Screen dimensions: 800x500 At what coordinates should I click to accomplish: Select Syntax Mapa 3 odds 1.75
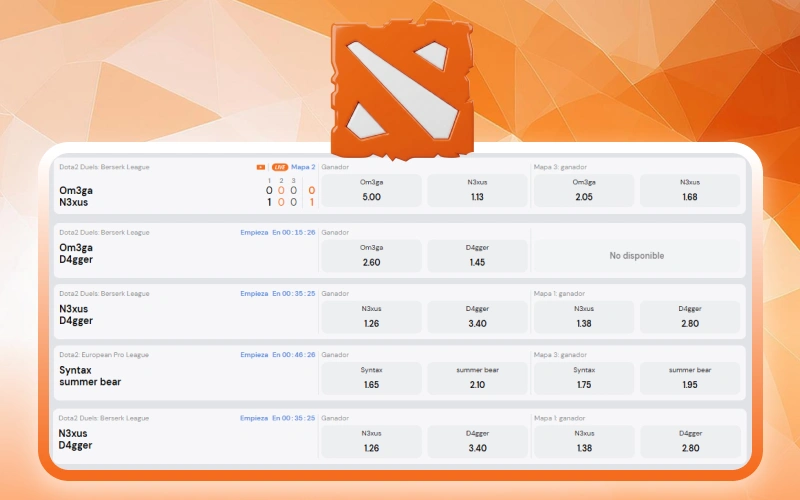584,378
